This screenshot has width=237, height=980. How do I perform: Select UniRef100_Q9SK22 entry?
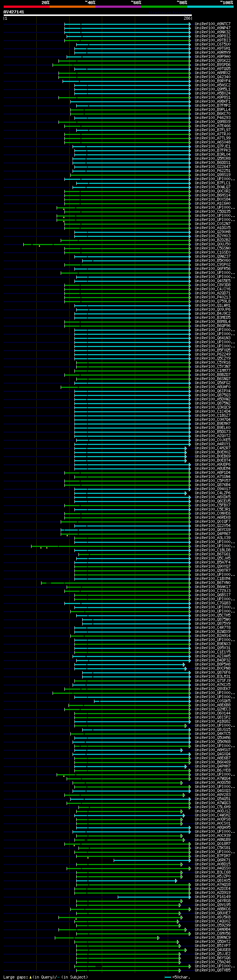(x=213, y=61)
